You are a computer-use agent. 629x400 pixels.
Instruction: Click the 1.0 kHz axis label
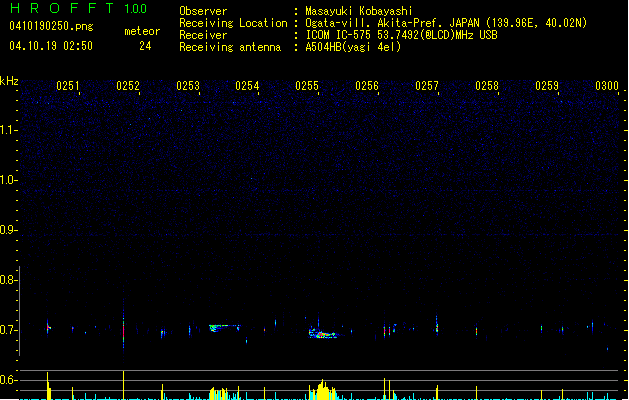[9, 180]
